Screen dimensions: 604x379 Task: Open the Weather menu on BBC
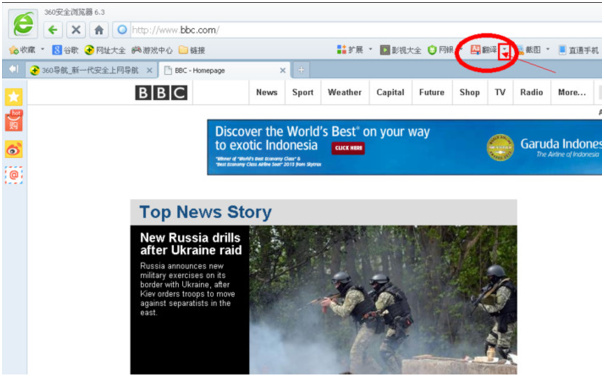pos(345,92)
